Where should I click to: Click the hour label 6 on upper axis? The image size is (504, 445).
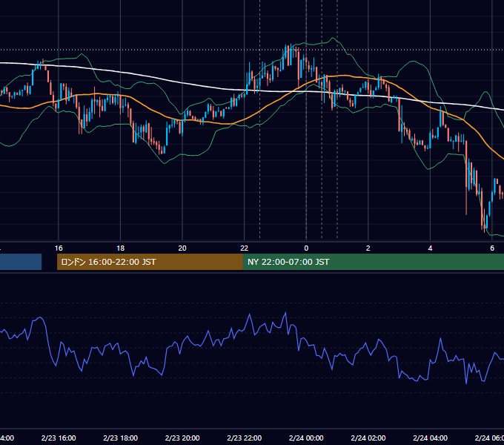(x=492, y=248)
